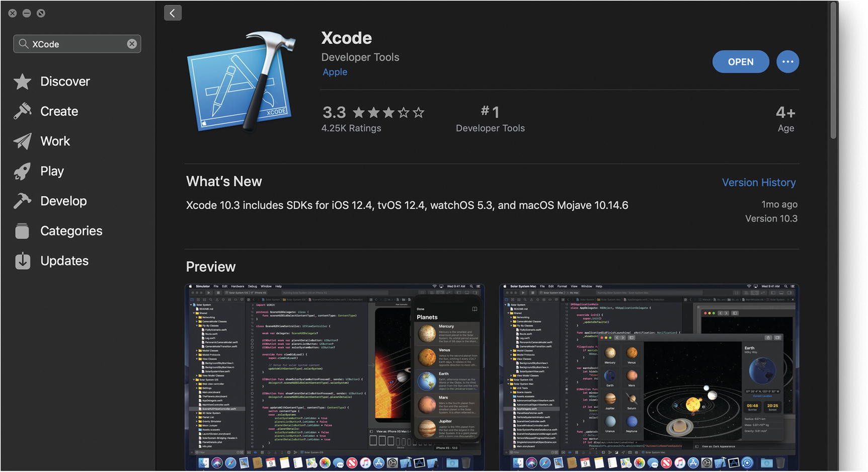View the Version History
Image resolution: width=868 pixels, height=472 pixels.
click(x=759, y=183)
